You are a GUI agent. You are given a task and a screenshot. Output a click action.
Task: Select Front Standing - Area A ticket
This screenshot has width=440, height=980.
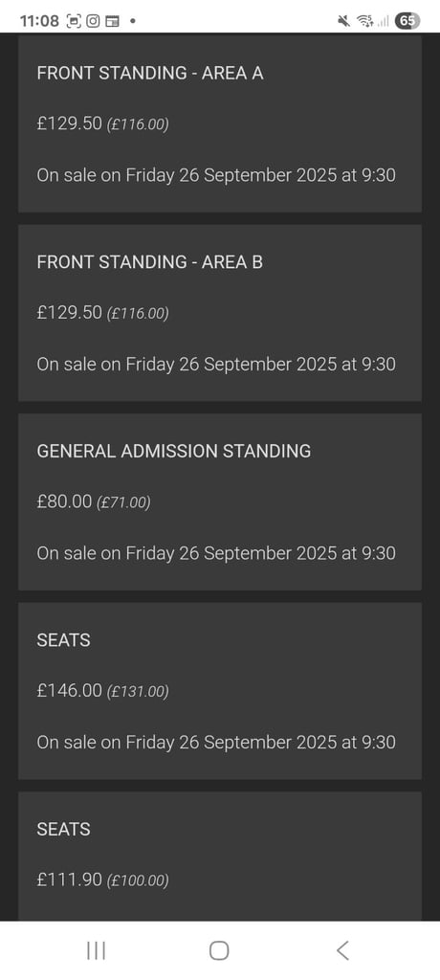click(x=219, y=123)
